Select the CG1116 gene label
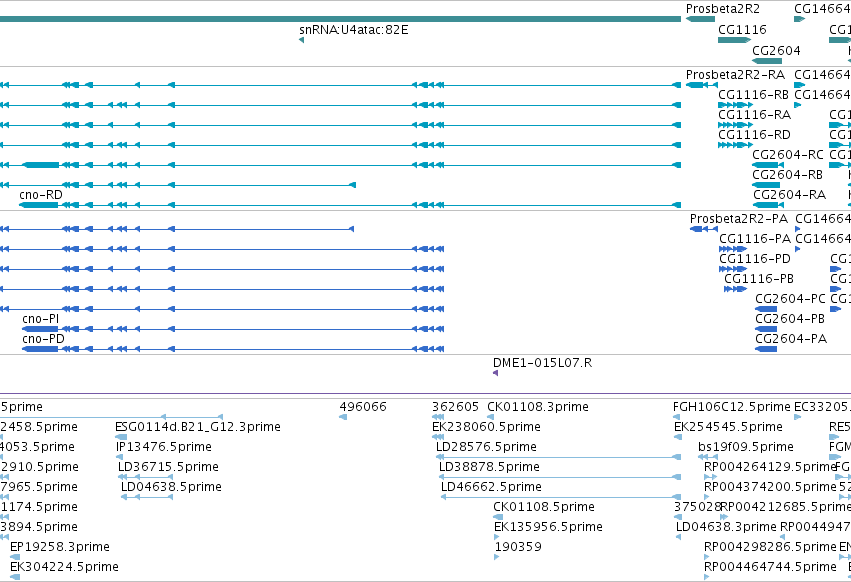Screen dimensions: 851x582 coord(742,30)
